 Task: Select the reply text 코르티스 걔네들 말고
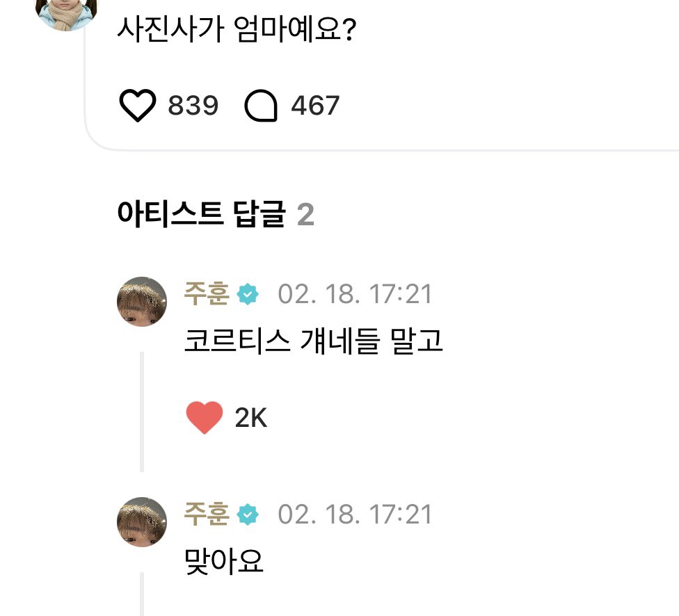pos(313,341)
